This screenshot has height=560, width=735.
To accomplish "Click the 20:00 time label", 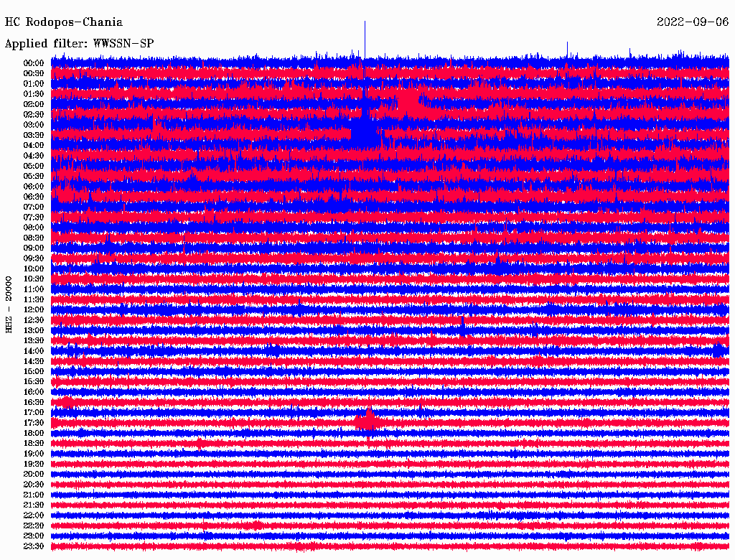I will [x=33, y=474].
